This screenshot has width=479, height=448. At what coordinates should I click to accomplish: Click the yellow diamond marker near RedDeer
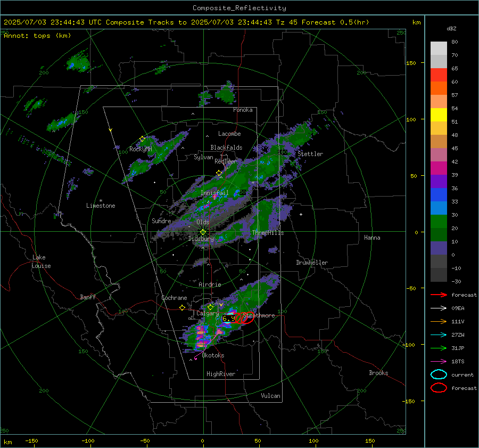tap(219, 173)
